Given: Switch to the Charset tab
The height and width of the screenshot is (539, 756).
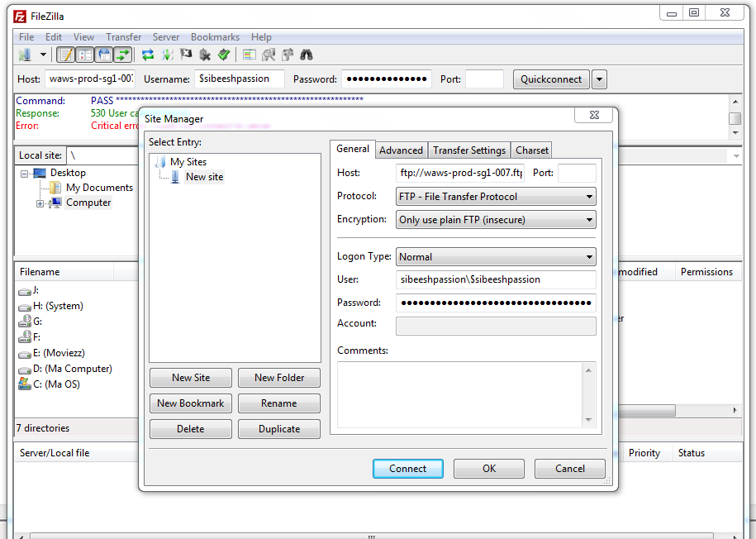Looking at the screenshot, I should pos(532,150).
